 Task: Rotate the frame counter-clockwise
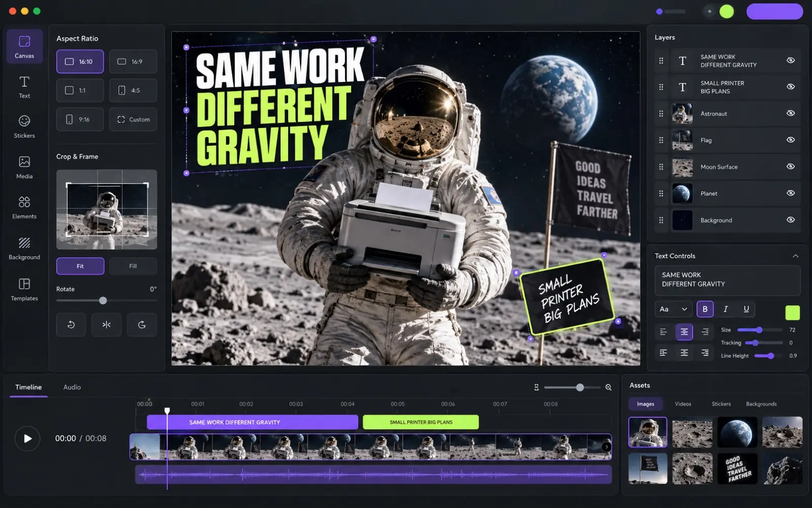click(x=71, y=325)
